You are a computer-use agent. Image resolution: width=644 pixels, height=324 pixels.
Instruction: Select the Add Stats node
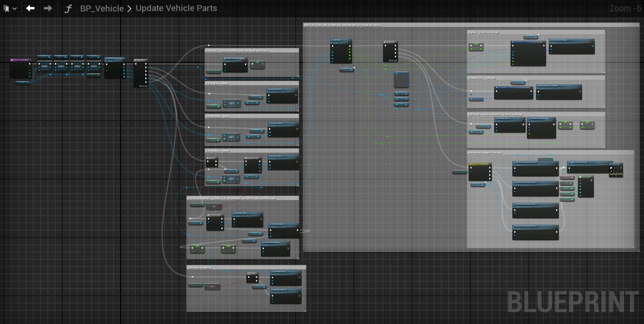[341, 51]
